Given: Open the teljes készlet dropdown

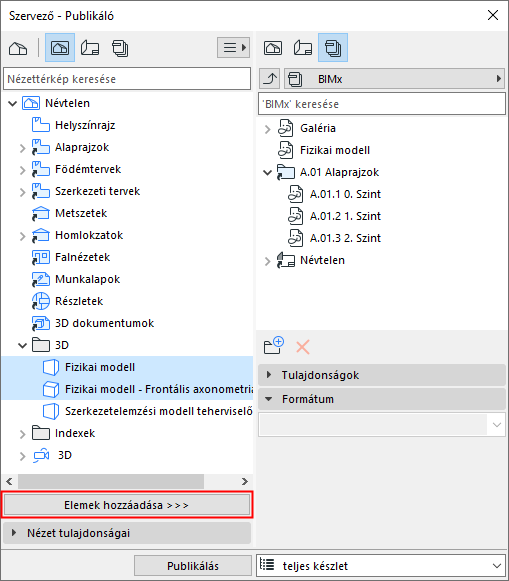Looking at the screenshot, I should [x=382, y=566].
